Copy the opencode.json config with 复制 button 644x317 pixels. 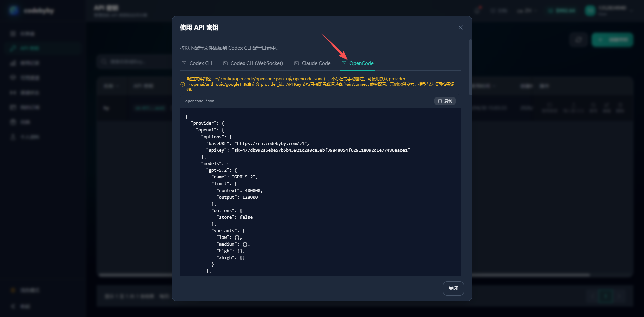(x=445, y=101)
